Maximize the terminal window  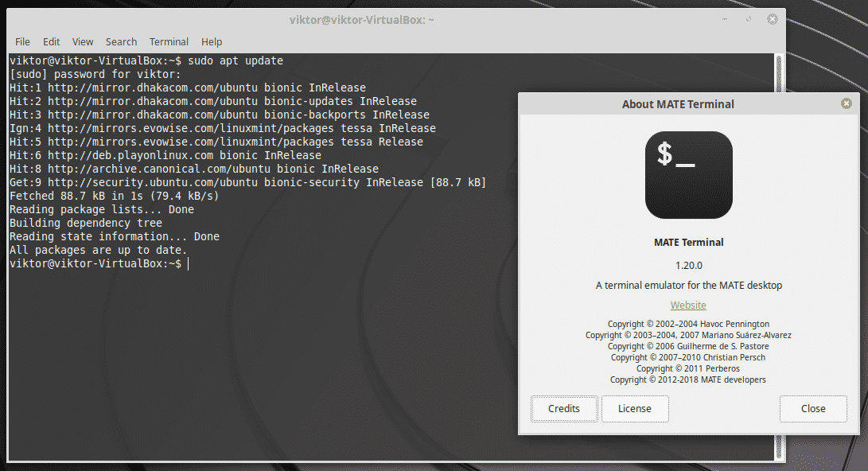coord(749,19)
